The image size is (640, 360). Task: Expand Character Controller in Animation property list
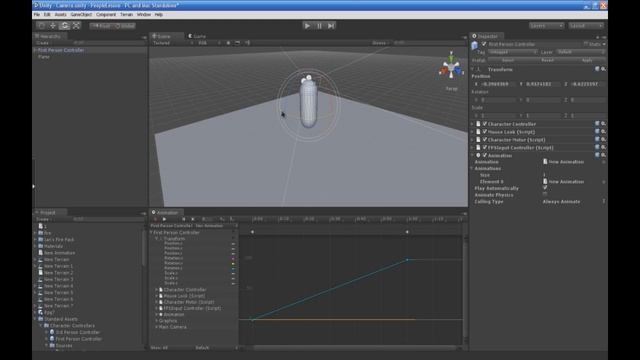click(156, 290)
